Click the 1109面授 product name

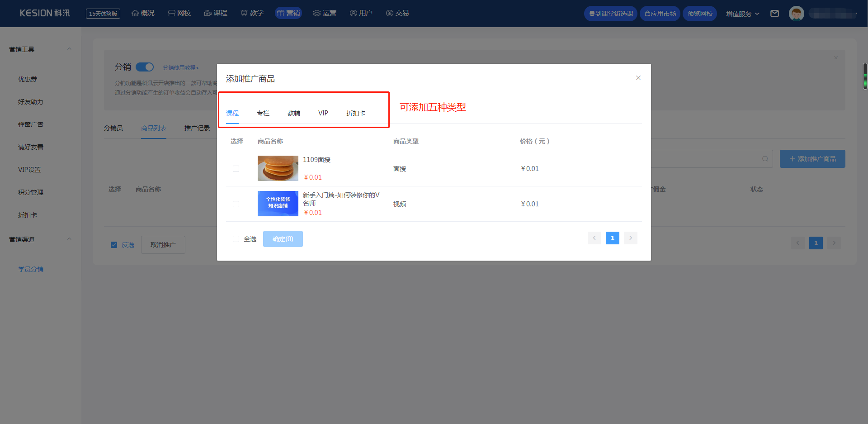[316, 160]
